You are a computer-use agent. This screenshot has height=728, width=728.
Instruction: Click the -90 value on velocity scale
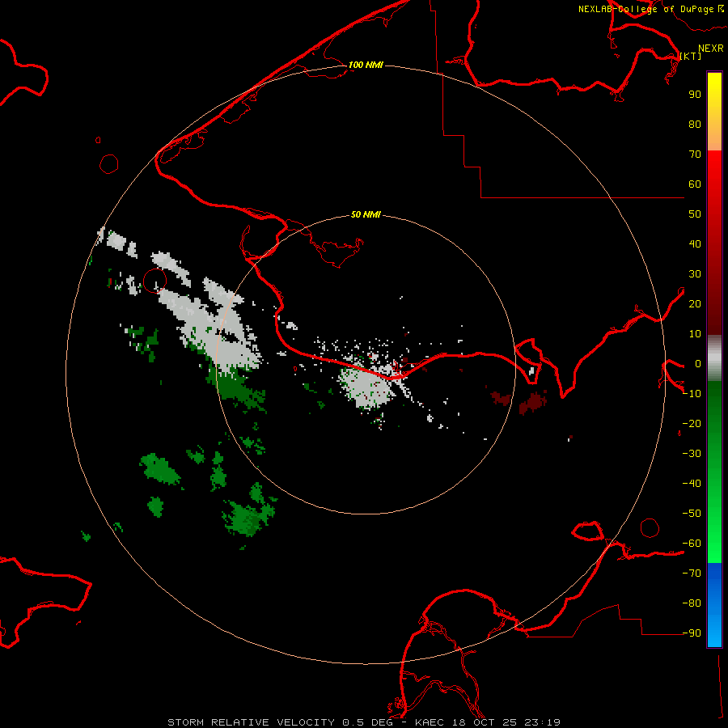692,633
